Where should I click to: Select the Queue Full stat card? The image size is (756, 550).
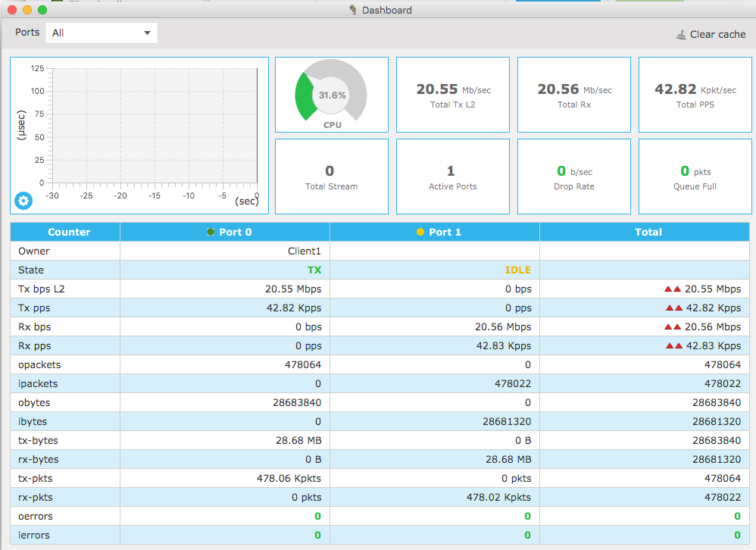(695, 177)
